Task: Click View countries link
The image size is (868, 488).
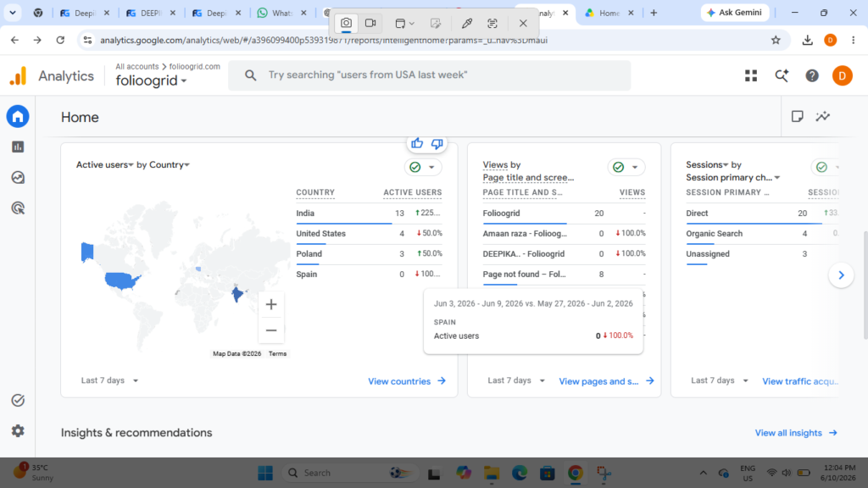Action: 407,381
